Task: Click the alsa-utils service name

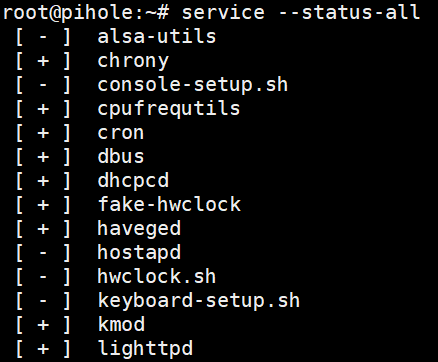Action: [157, 36]
